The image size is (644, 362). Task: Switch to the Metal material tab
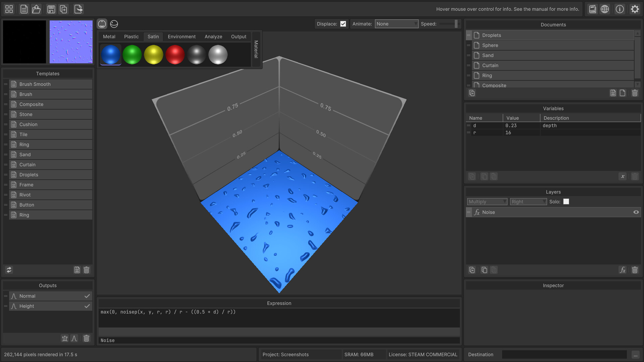coord(109,37)
